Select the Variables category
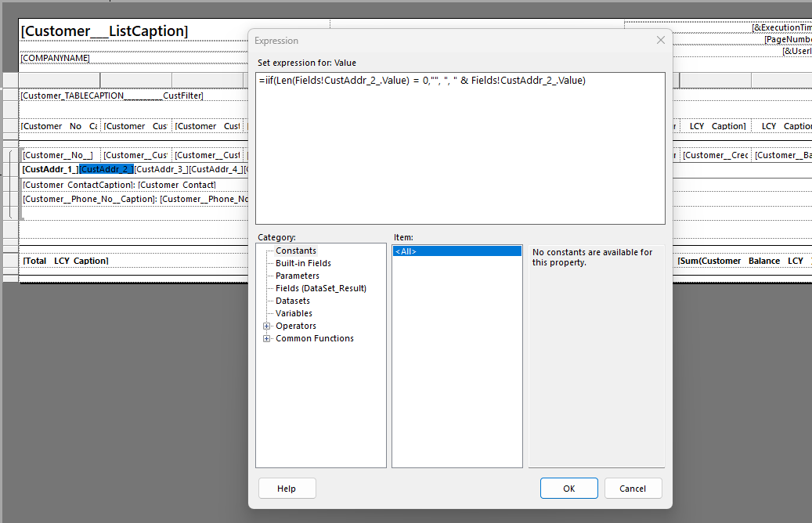Viewport: 812px width, 523px height. (x=293, y=312)
